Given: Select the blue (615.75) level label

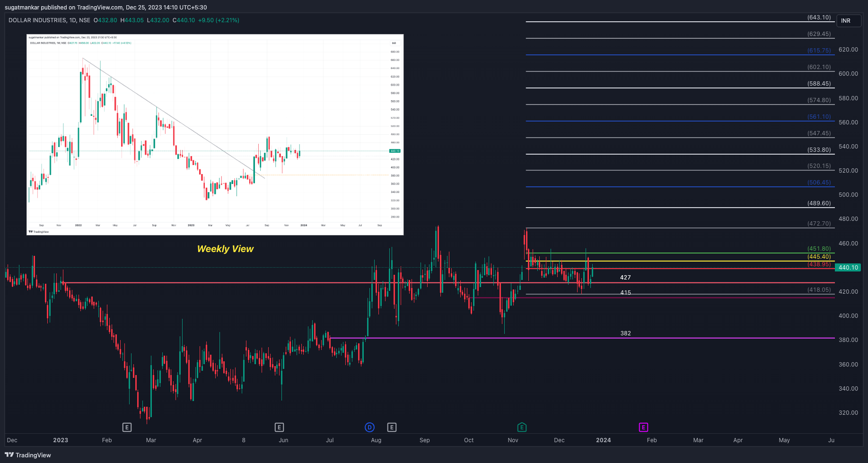Looking at the screenshot, I should (819, 51).
